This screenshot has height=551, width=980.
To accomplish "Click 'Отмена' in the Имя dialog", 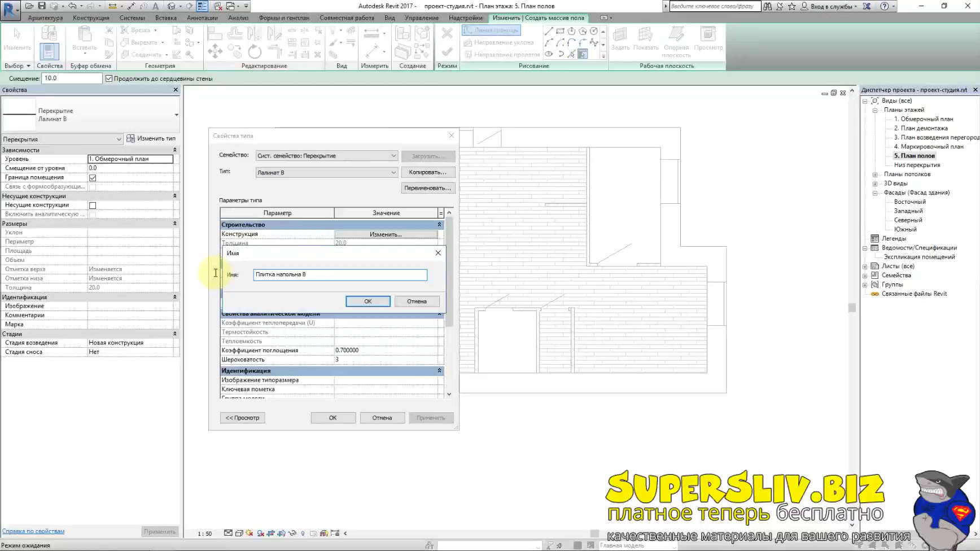I will tap(417, 301).
